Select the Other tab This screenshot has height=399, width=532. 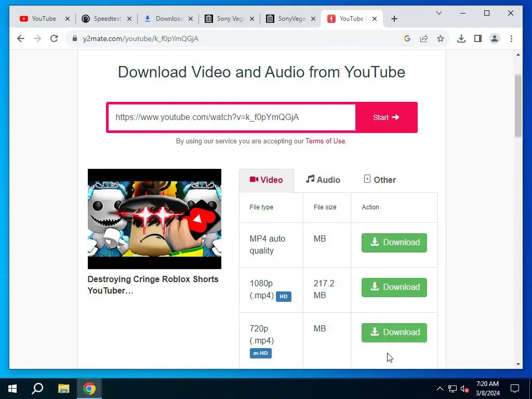click(380, 180)
